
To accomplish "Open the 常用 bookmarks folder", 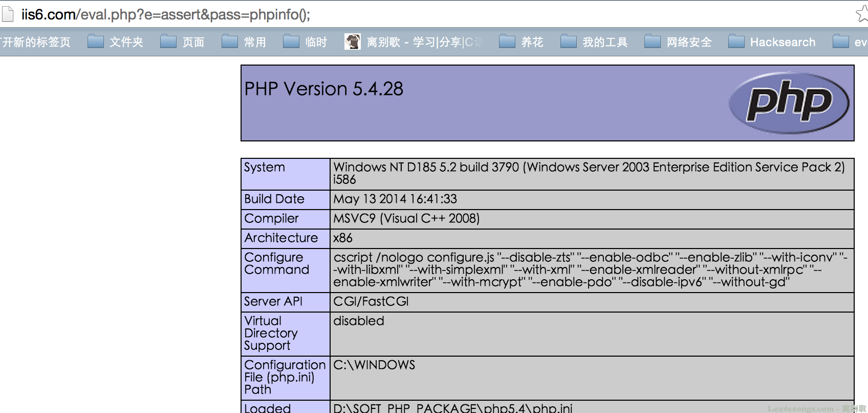I will pos(244,42).
